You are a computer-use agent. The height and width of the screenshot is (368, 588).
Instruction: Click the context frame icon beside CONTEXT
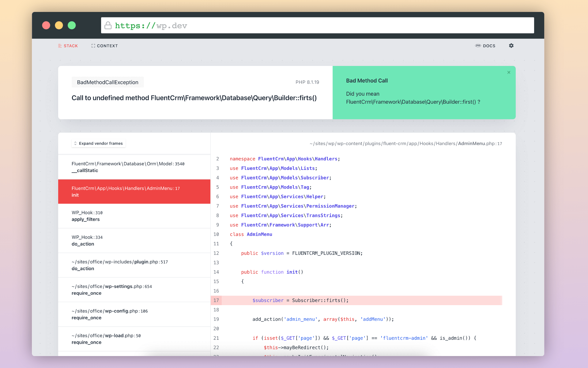(93, 45)
